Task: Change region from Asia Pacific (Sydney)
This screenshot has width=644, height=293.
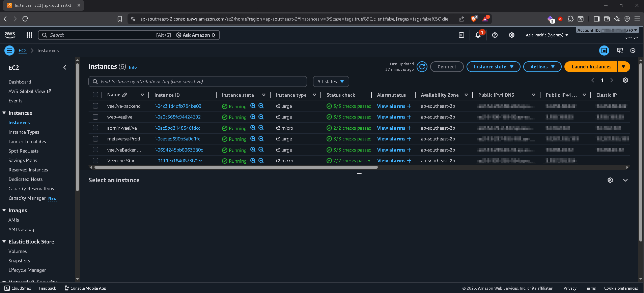Action: click(547, 35)
